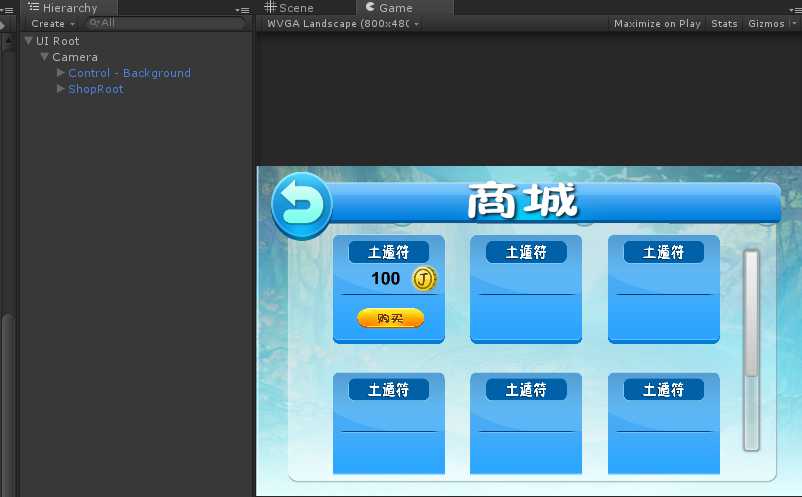Viewport: 802px width, 497px height.
Task: Select Control - Background object
Action: (129, 73)
